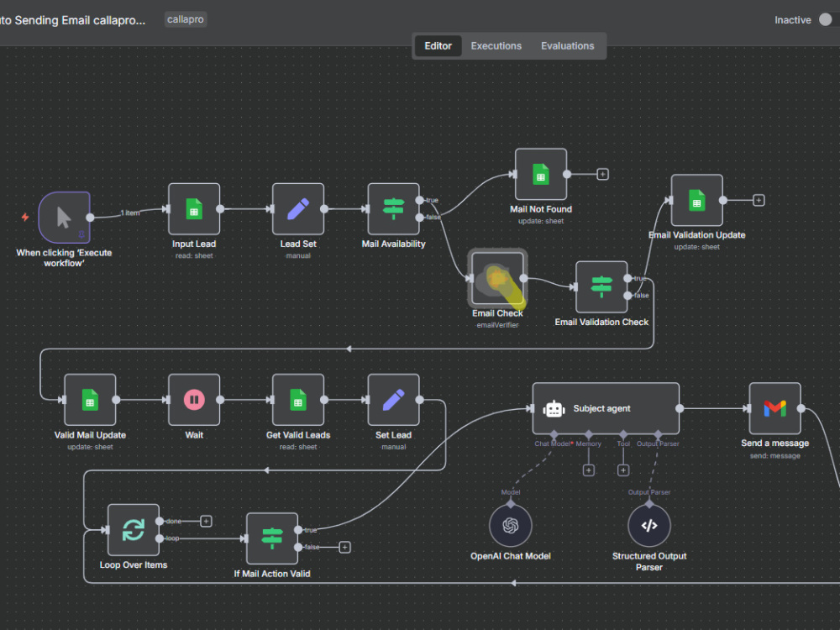840x630 pixels.
Task: Click the red trigger lightning bolt icon
Action: click(25, 217)
